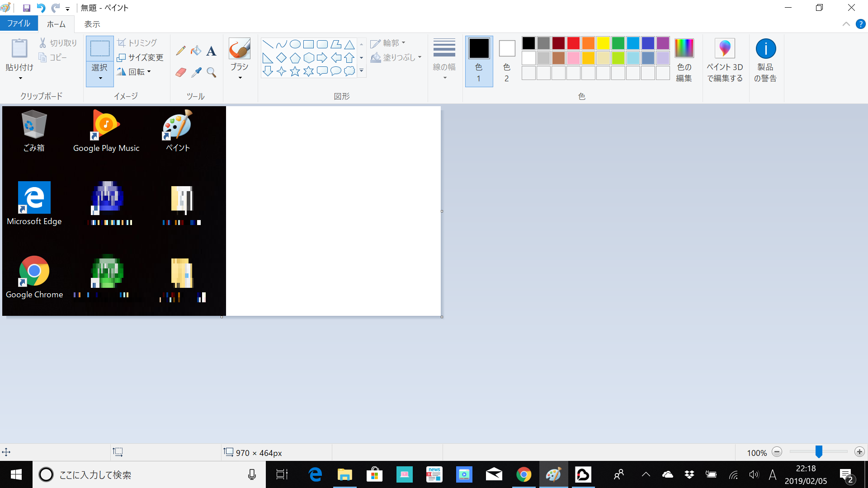Expand the shapes gallery more arrow
Viewport: 868px width, 488px height.
click(x=361, y=70)
